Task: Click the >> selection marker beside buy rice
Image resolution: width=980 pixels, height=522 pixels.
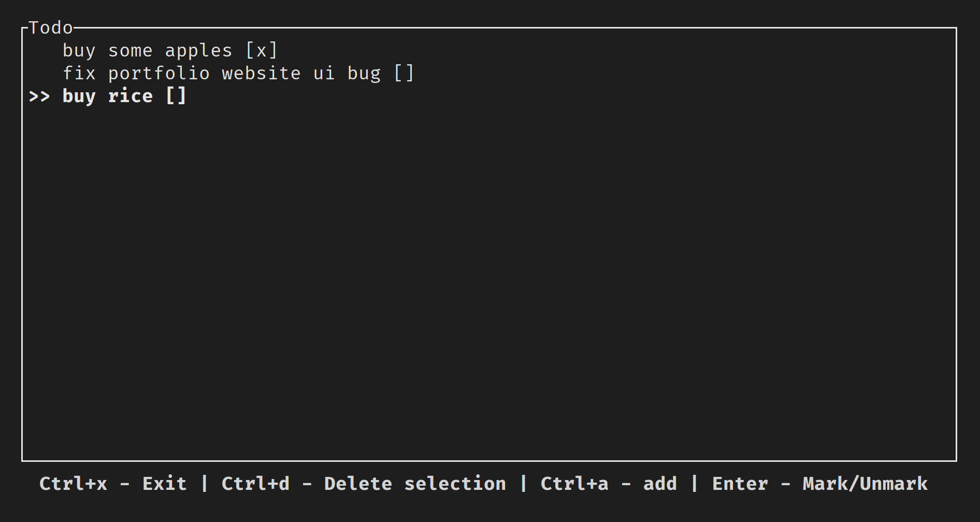Action: 39,96
